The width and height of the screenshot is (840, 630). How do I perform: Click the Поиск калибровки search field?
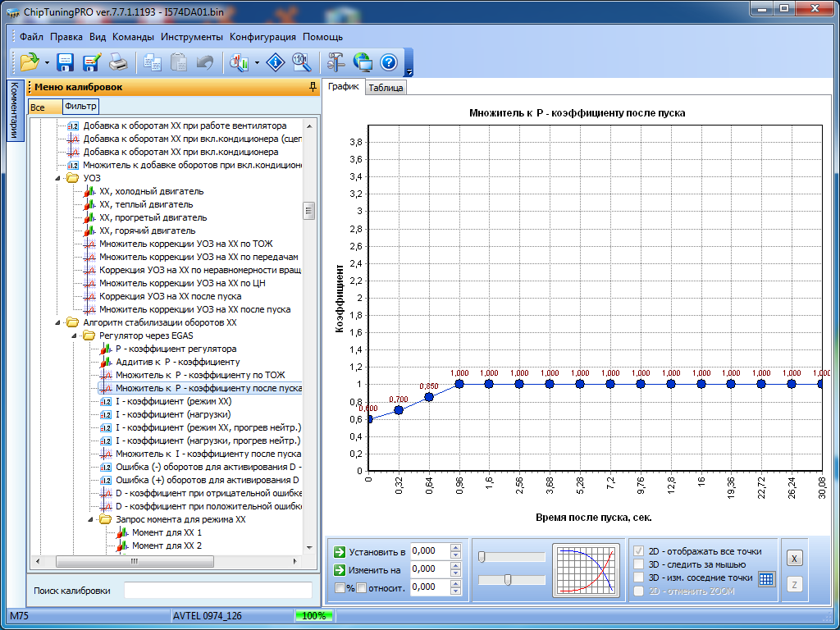pos(217,590)
